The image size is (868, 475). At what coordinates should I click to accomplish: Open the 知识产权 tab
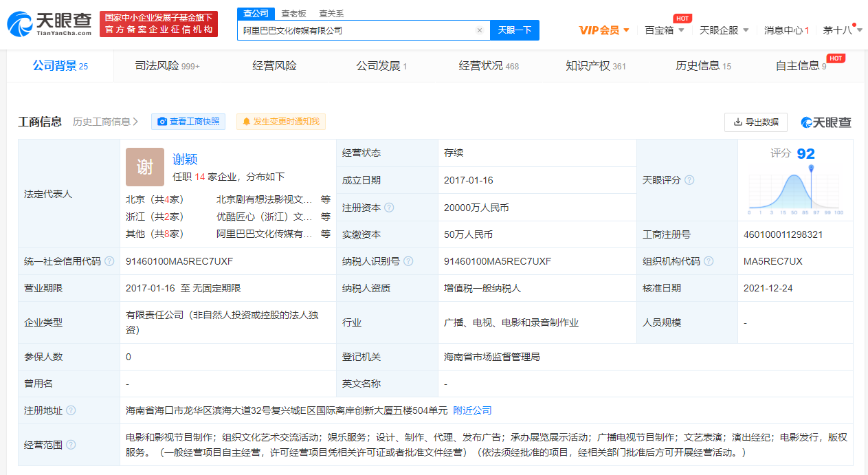click(595, 66)
